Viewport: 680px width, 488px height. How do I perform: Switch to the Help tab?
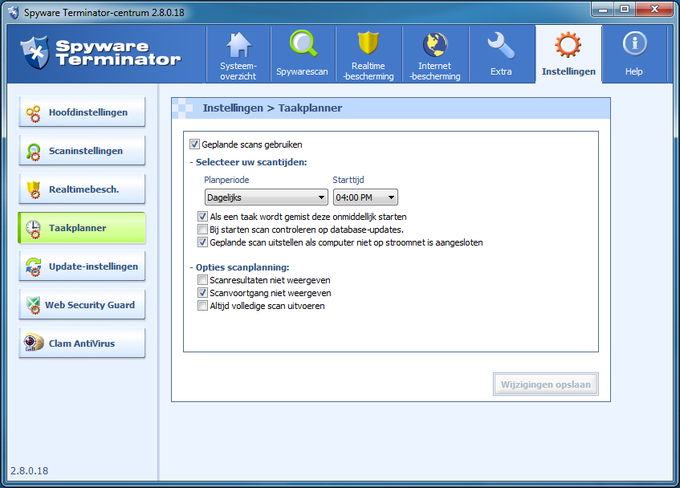(x=634, y=54)
